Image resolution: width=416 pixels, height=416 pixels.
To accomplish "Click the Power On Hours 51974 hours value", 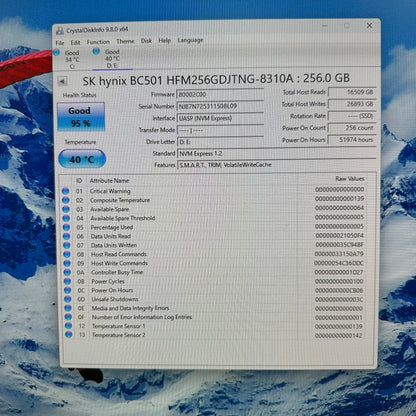I will [352, 140].
